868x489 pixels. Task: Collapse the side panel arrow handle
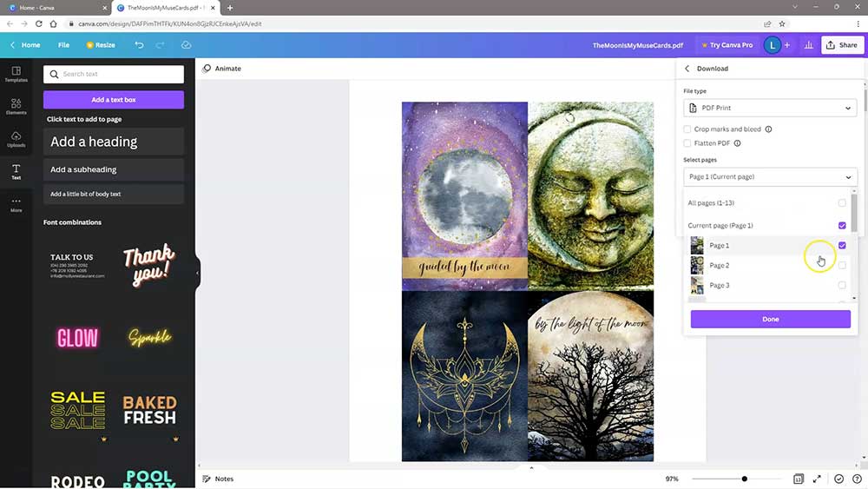click(198, 273)
